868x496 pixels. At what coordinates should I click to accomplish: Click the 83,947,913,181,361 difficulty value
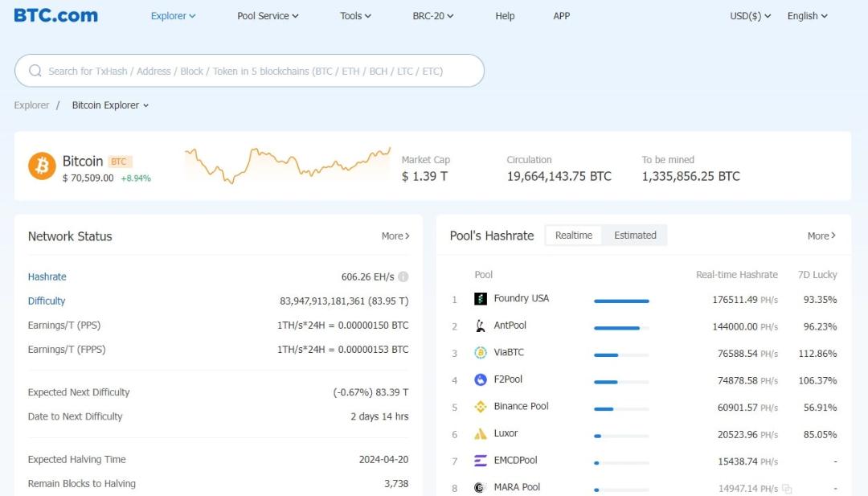(x=344, y=301)
